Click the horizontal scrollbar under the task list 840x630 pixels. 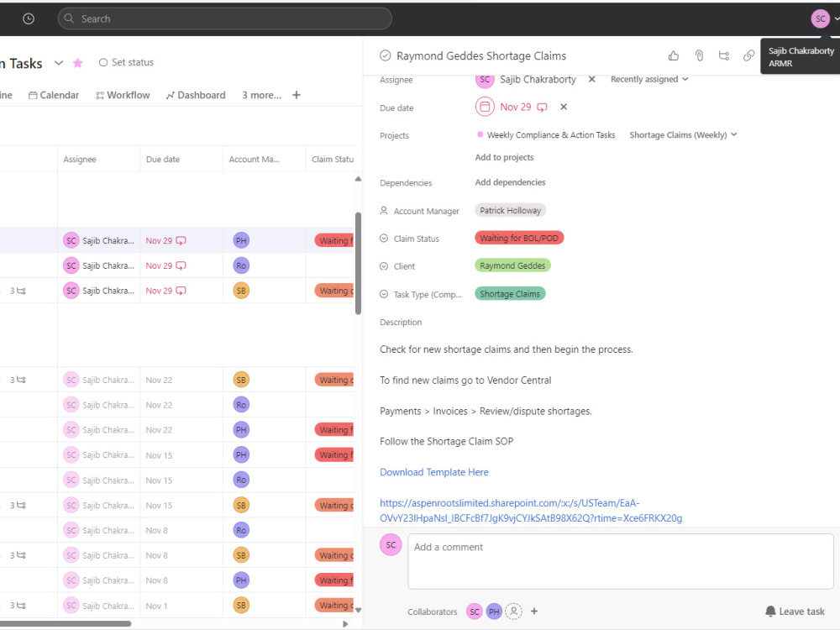66,623
